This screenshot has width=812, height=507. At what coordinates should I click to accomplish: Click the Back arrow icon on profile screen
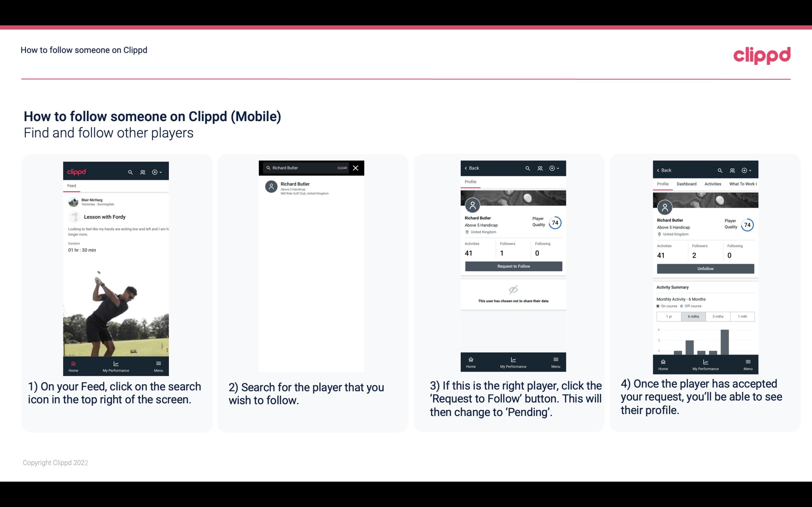[467, 168]
